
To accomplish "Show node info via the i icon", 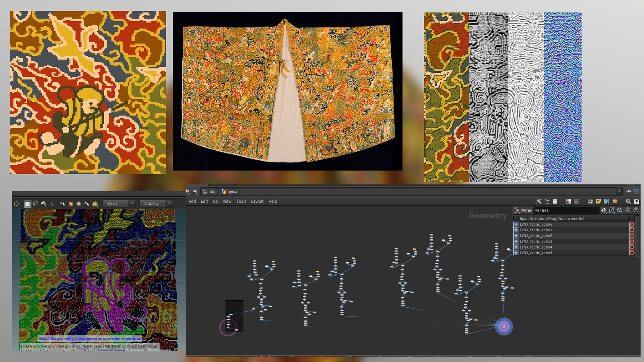I will (628, 210).
